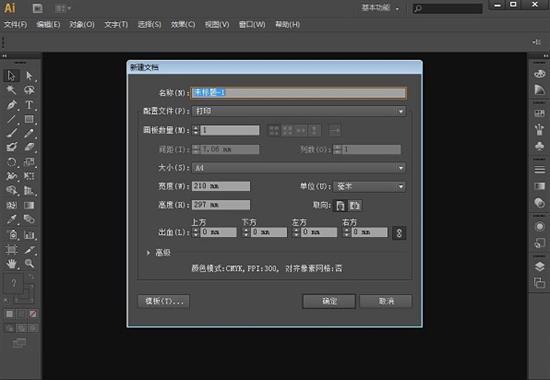
Task: Toggle the bleed link chain button
Action: pyautogui.click(x=399, y=233)
